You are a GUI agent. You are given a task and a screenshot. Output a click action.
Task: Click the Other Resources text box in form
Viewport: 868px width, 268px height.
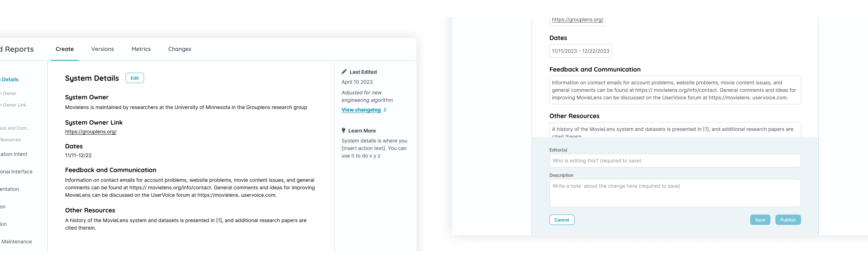674,130
